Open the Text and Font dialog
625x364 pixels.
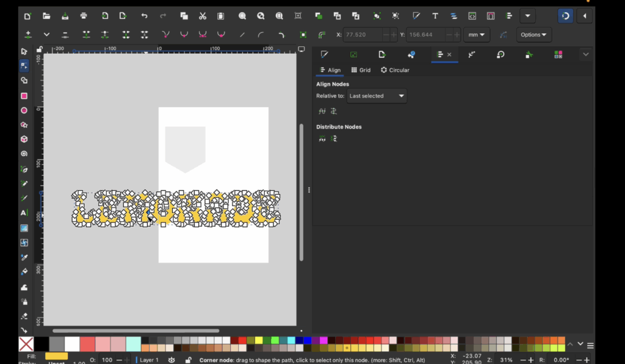click(x=435, y=16)
